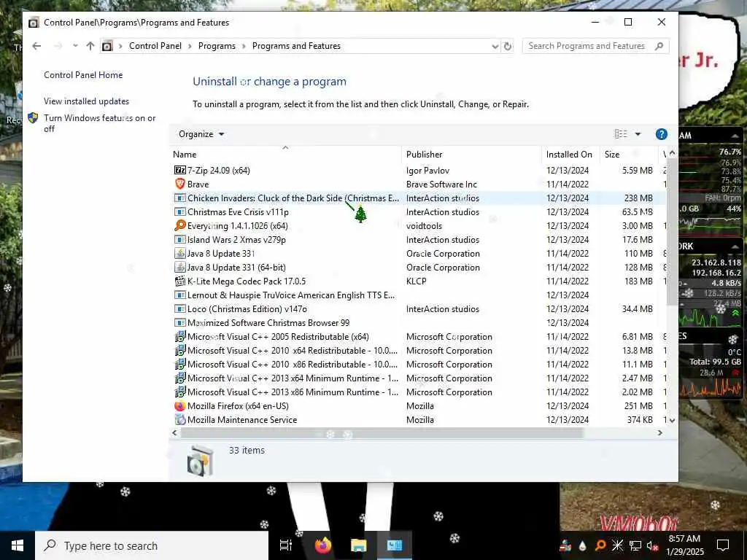Select Java 8 Update 331 row
This screenshot has height=560, width=747.
point(419,253)
